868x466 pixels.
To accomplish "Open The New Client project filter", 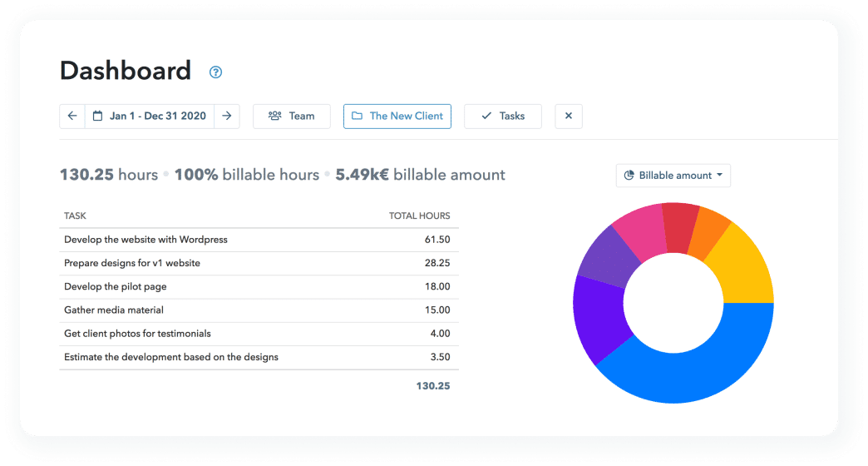I will click(397, 116).
